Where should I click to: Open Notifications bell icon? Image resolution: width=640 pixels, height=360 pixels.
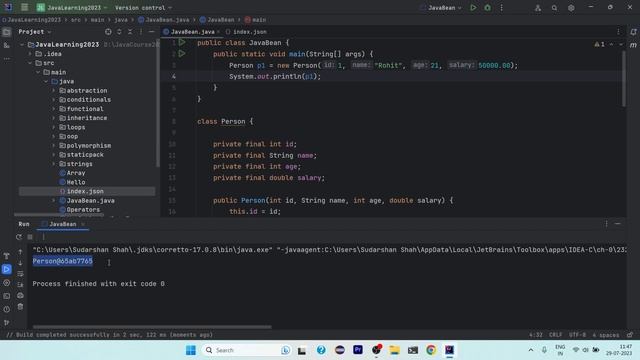[633, 32]
